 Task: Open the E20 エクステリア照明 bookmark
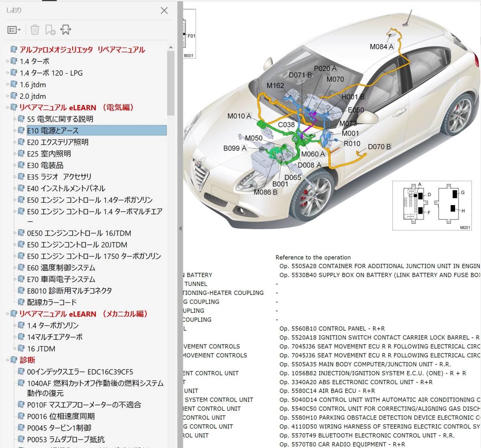tap(58, 142)
